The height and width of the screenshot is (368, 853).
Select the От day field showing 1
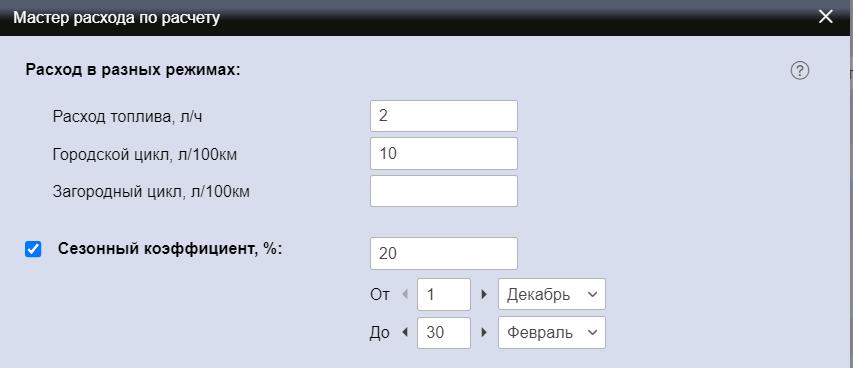(444, 295)
